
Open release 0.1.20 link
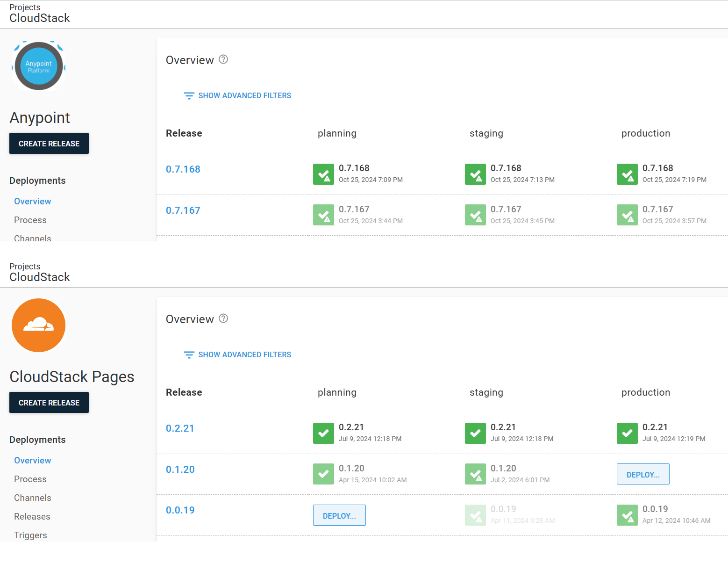(x=180, y=470)
